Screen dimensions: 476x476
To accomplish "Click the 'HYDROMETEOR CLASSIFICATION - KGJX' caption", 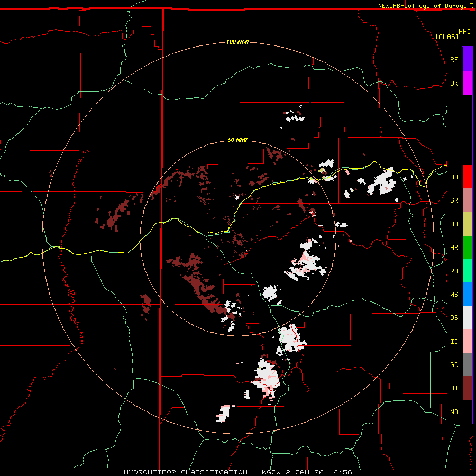I will [202, 472].
